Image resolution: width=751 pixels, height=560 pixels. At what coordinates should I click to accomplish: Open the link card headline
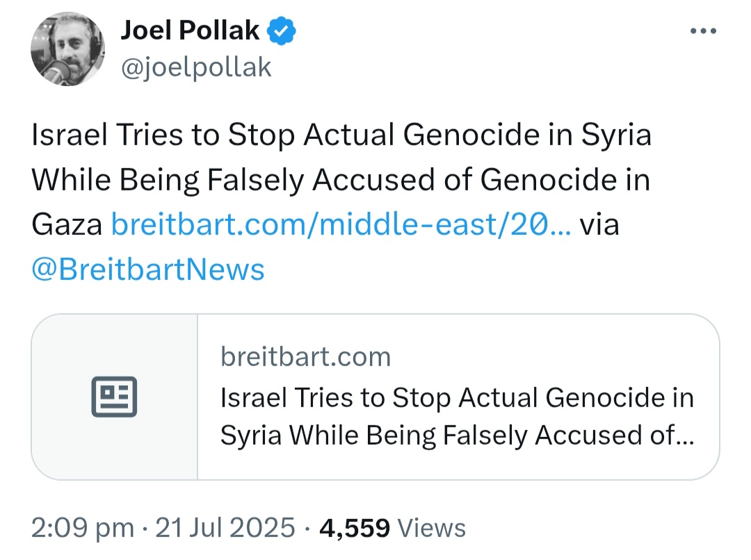coord(457,398)
